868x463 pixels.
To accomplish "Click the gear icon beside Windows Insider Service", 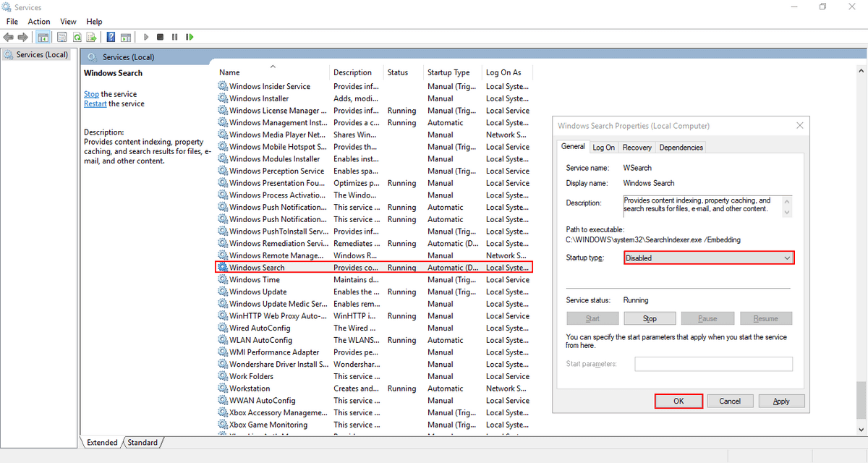I will tap(223, 86).
